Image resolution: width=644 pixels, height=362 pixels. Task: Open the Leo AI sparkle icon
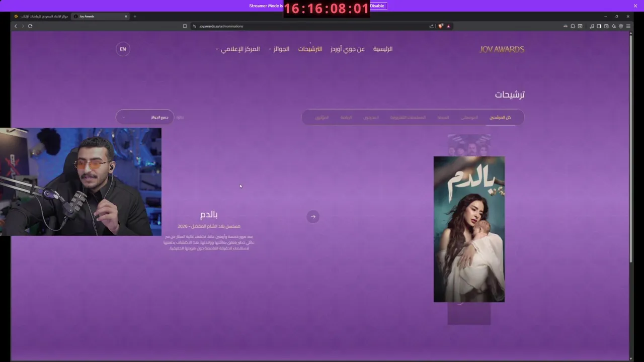(614, 26)
